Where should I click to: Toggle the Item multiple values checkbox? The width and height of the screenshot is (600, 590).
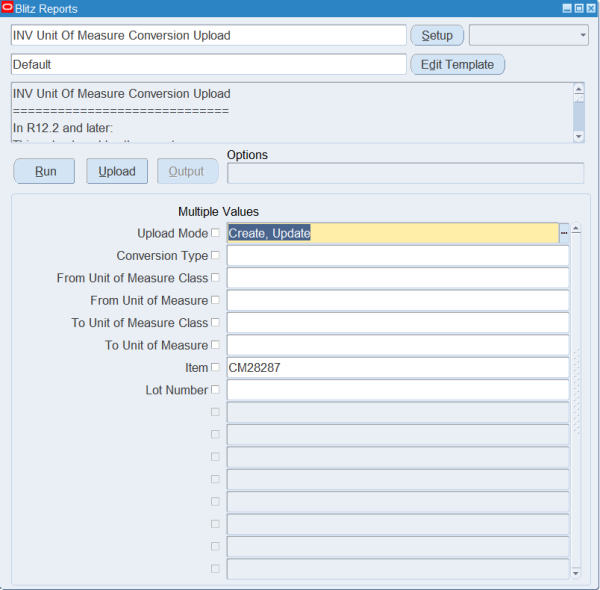pyautogui.click(x=215, y=367)
